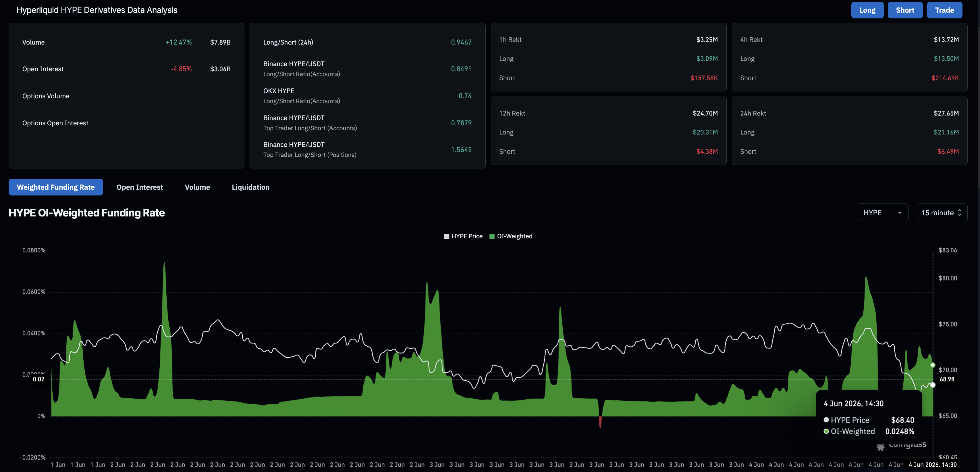Switch to Weighted Funding Rate tab
This screenshot has height=472, width=980.
[56, 187]
